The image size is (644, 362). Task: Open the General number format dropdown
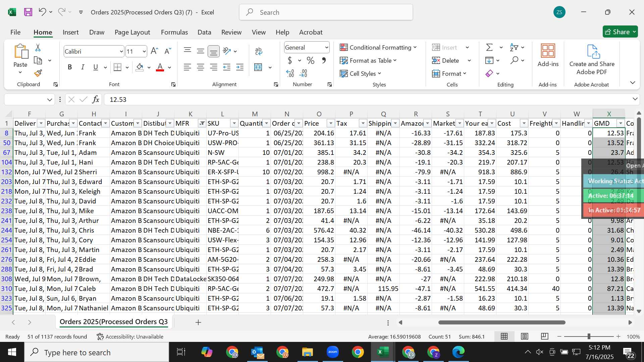point(326,47)
